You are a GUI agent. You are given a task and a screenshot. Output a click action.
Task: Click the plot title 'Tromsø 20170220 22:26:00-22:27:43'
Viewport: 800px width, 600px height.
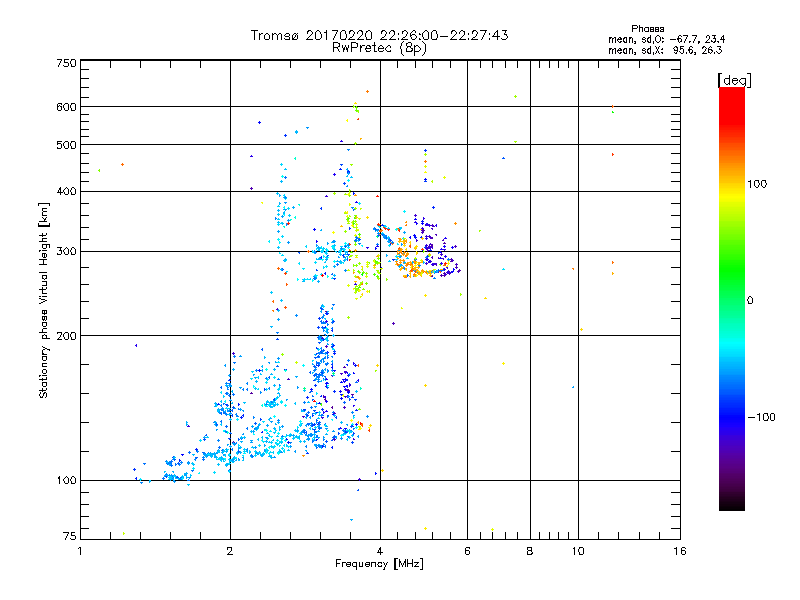pyautogui.click(x=379, y=35)
